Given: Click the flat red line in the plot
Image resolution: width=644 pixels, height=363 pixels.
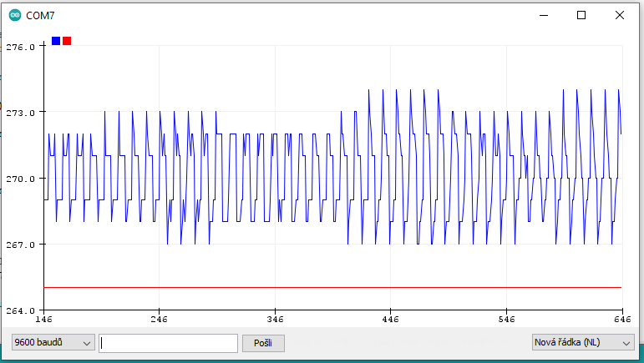Looking at the screenshot, I should coord(334,287).
